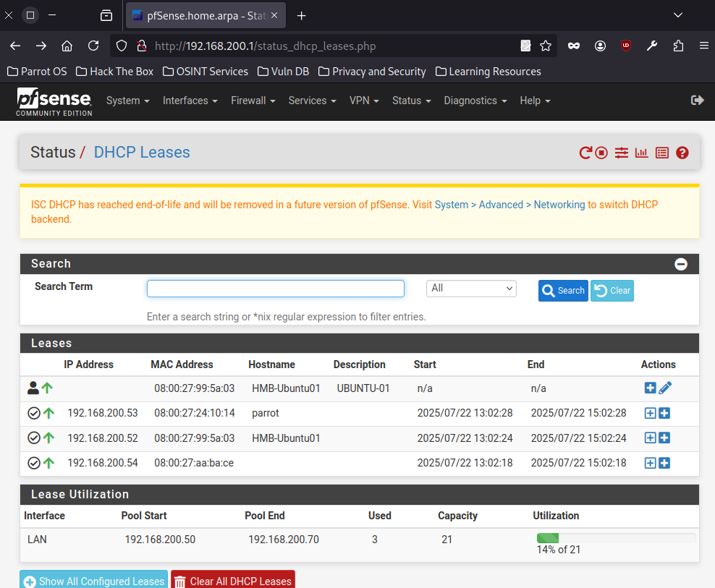The image size is (715, 588).
Task: Follow the System > Advanced > Networking link
Action: click(509, 205)
